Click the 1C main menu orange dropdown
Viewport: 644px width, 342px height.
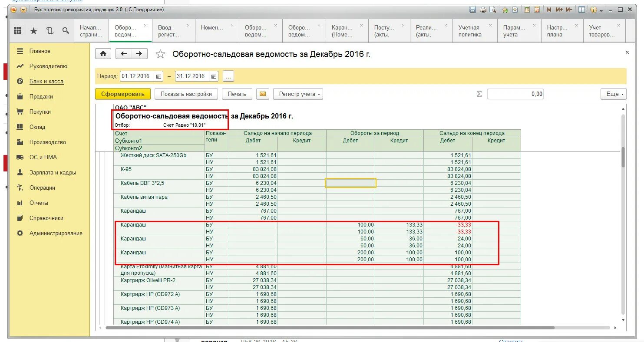[23, 10]
